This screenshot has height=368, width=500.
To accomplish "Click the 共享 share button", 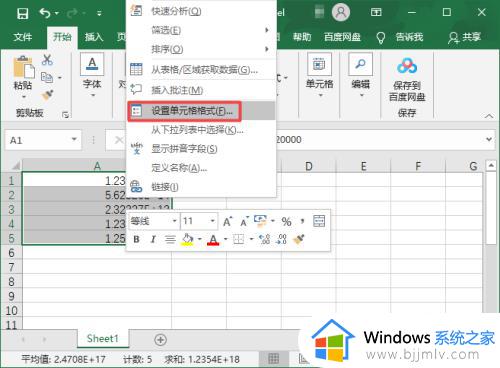I will (464, 37).
